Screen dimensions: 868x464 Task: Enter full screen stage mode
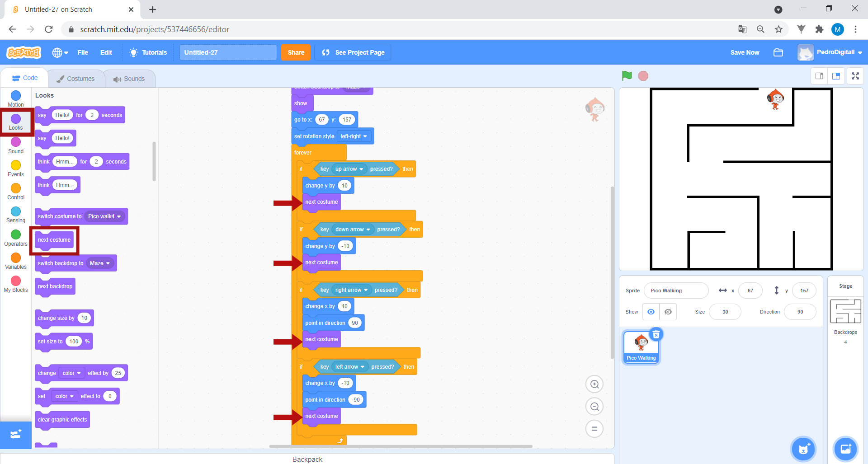pyautogui.click(x=855, y=76)
